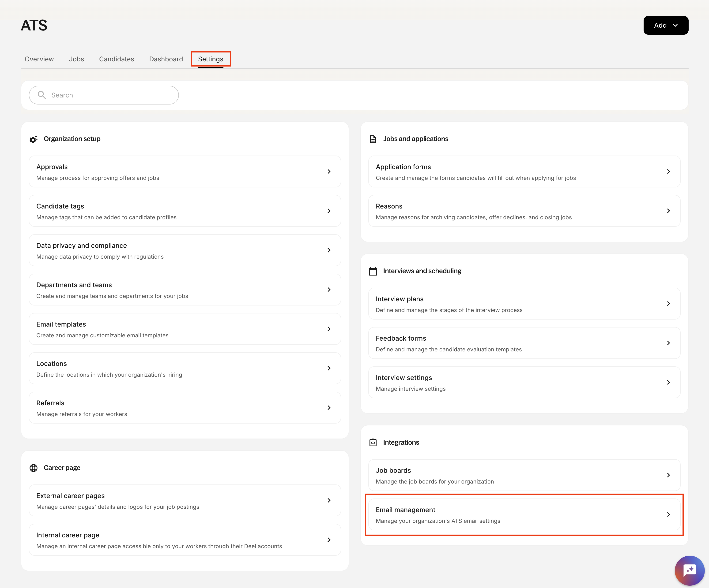Viewport: 709px width, 588px height.
Task: Click the Organization setup gear icon
Action: click(34, 139)
